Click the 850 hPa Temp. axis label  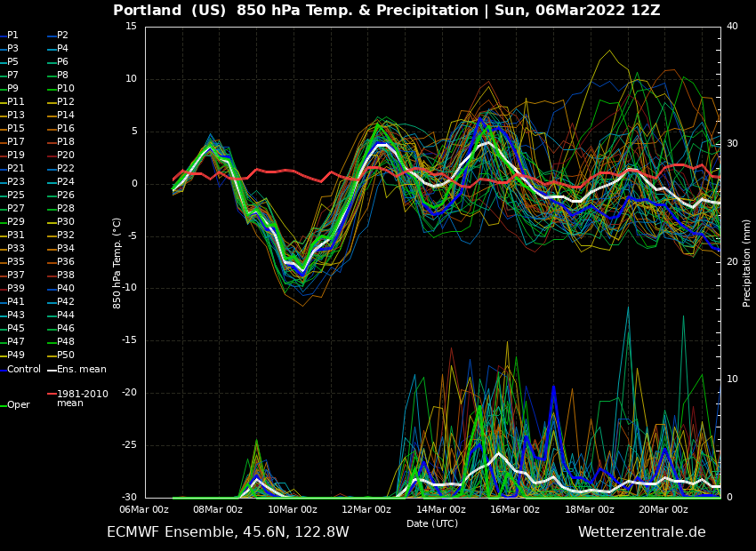click(117, 262)
